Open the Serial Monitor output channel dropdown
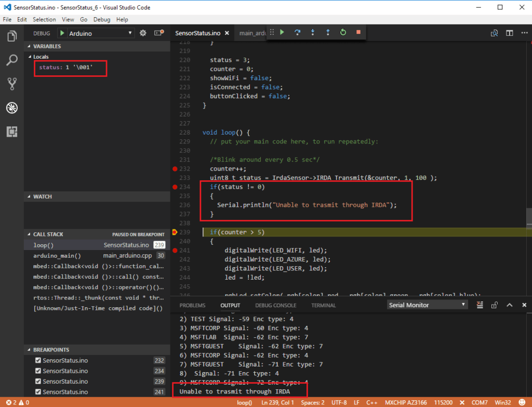 (x=427, y=305)
